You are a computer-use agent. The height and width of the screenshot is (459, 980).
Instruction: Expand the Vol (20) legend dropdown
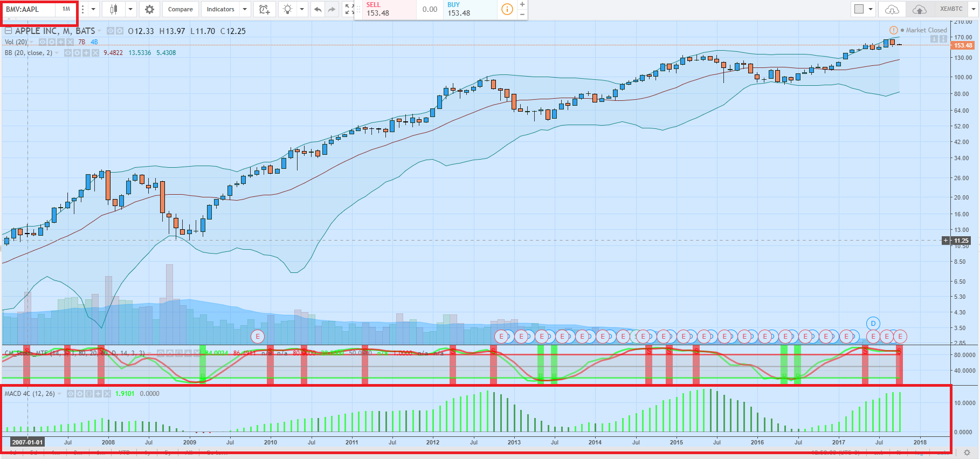(32, 42)
